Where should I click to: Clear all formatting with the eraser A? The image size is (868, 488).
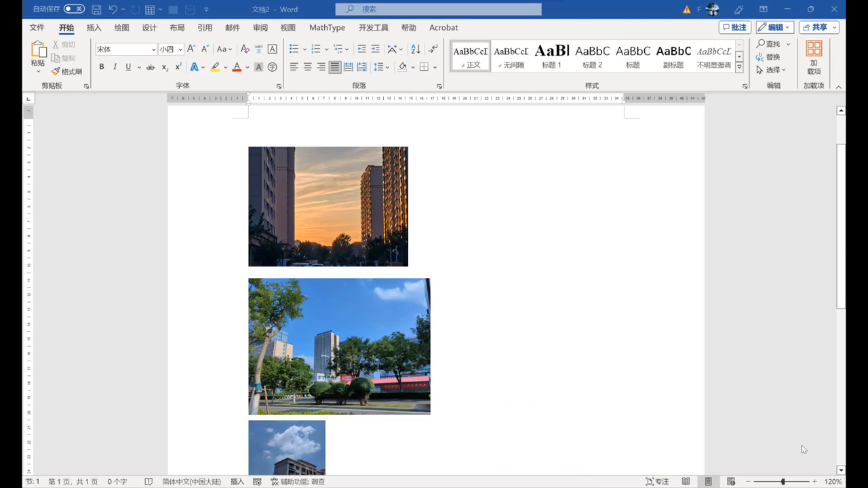click(245, 49)
